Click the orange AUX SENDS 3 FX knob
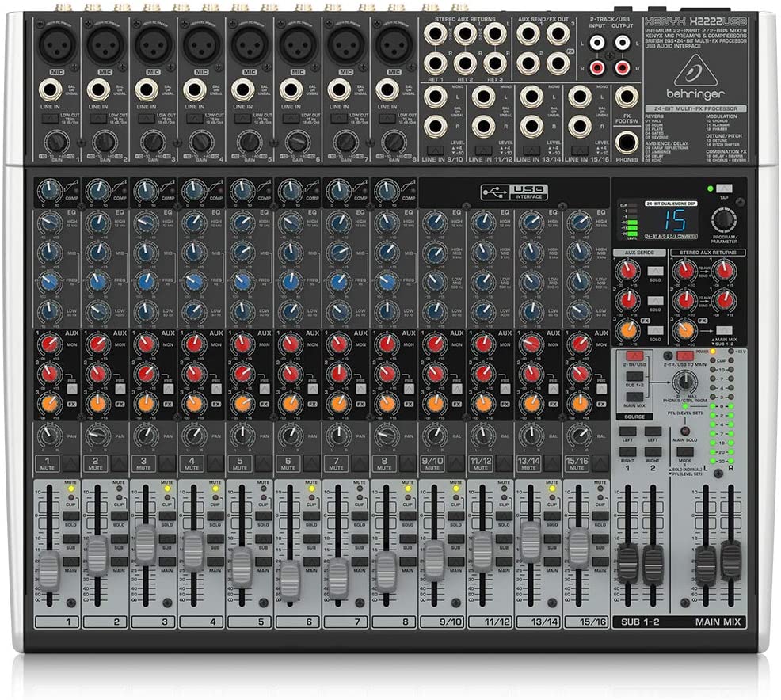 coord(627,329)
